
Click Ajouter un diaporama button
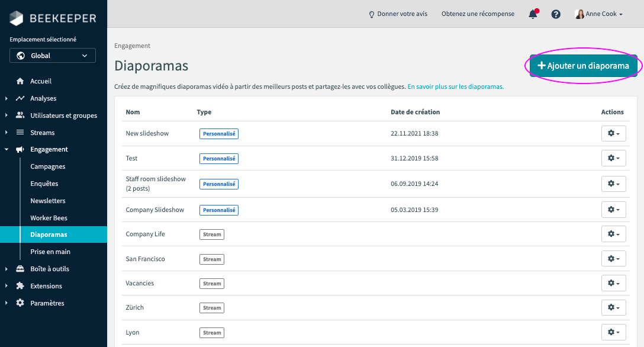(583, 66)
